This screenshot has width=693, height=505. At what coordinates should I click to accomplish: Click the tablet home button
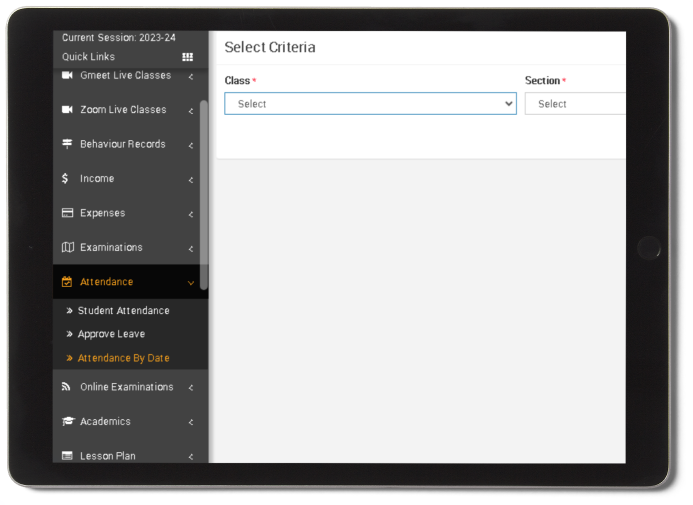(649, 248)
